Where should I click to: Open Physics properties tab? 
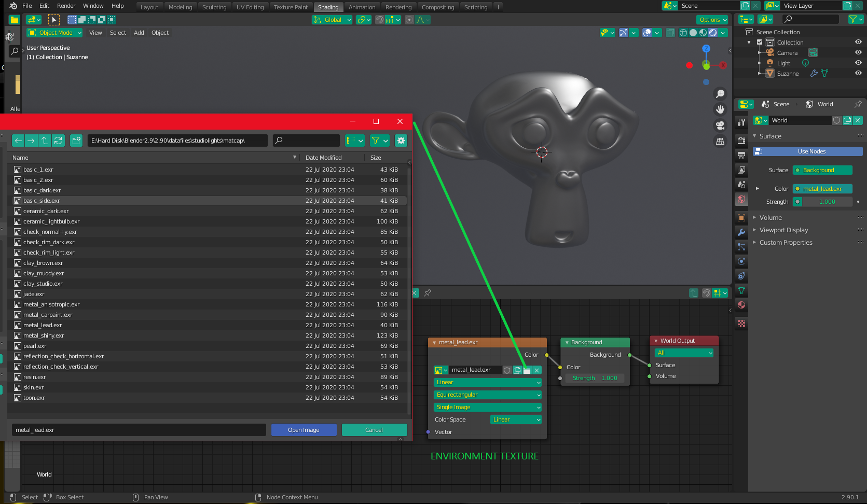pos(741,261)
